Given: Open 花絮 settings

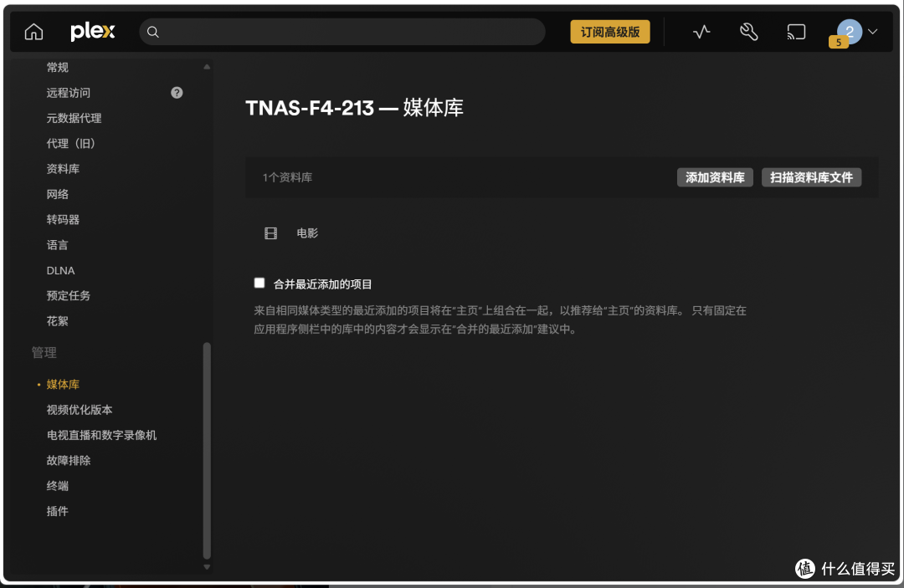Looking at the screenshot, I should click(58, 321).
